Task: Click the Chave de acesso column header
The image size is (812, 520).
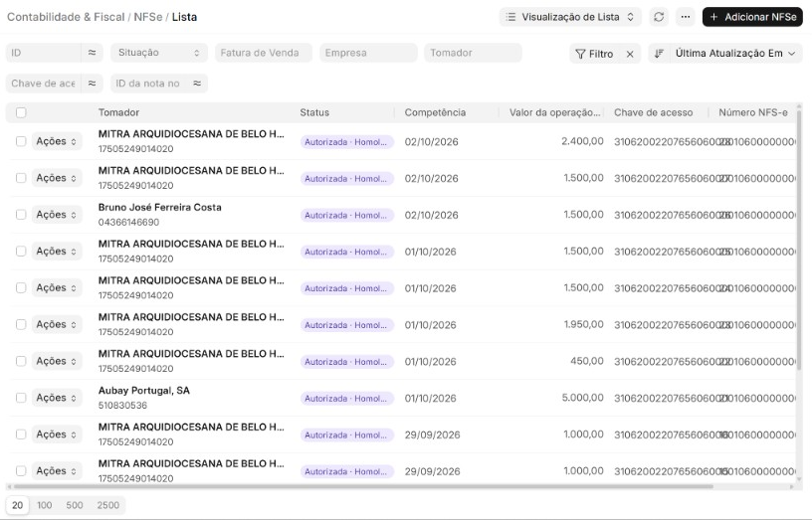Action: click(x=653, y=112)
